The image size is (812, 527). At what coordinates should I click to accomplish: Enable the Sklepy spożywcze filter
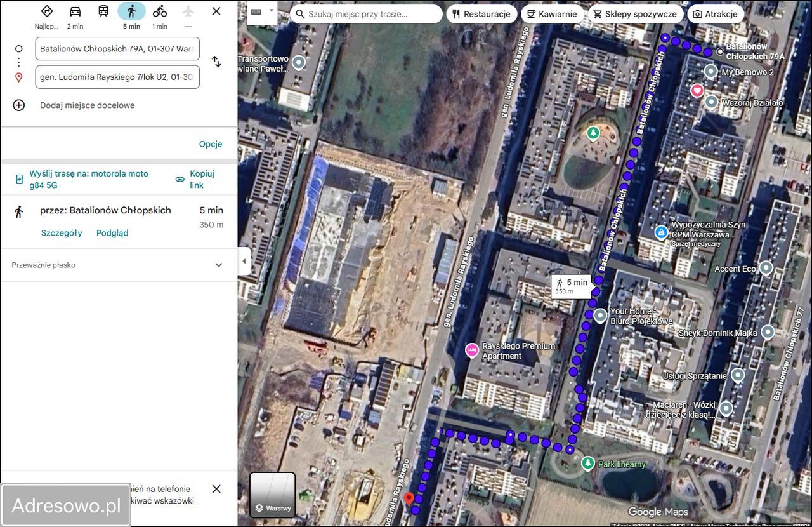tap(636, 13)
